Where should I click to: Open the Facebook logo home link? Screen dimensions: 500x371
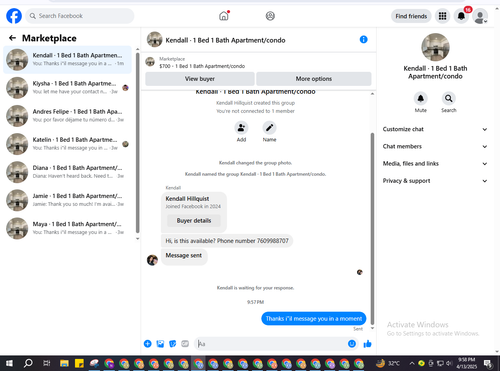tap(14, 16)
